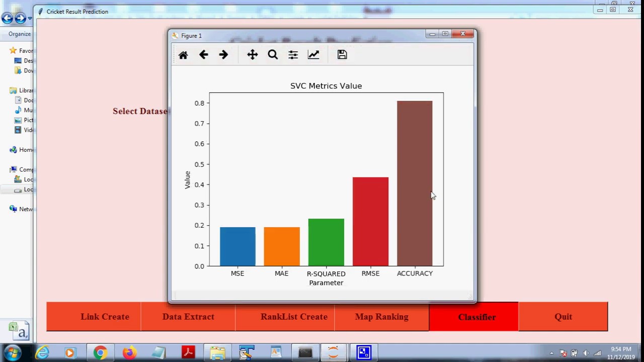Open Google Chrome from taskbar
Screen dimensions: 644x362
[100, 353]
